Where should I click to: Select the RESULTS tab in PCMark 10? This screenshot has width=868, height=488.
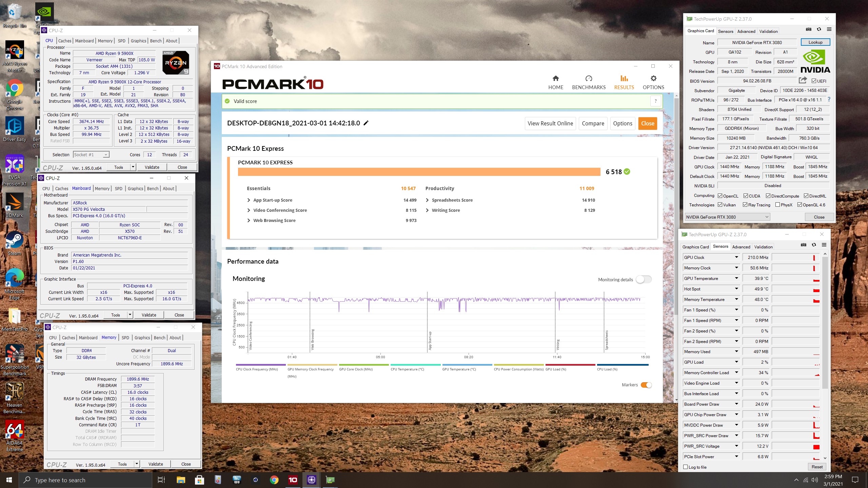pos(624,82)
